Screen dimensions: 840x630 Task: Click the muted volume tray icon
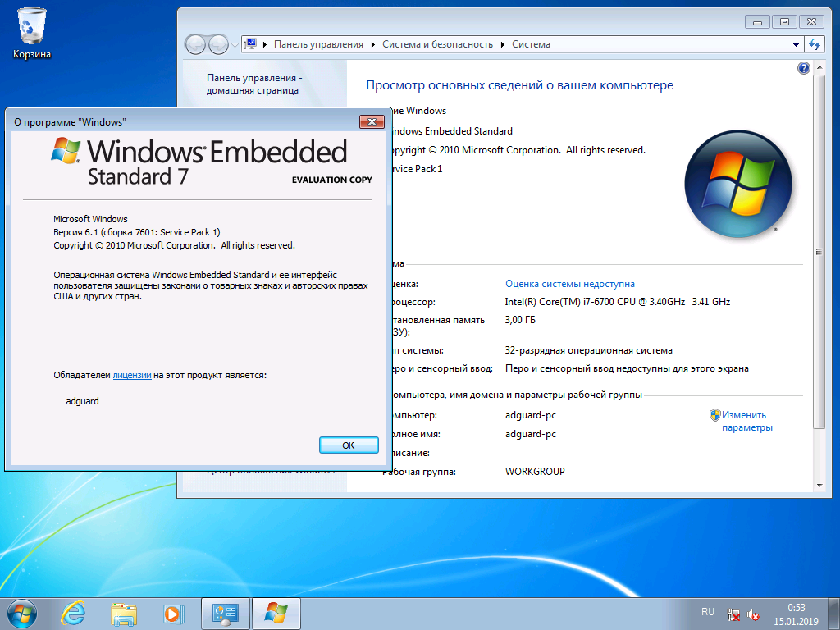[x=753, y=614]
